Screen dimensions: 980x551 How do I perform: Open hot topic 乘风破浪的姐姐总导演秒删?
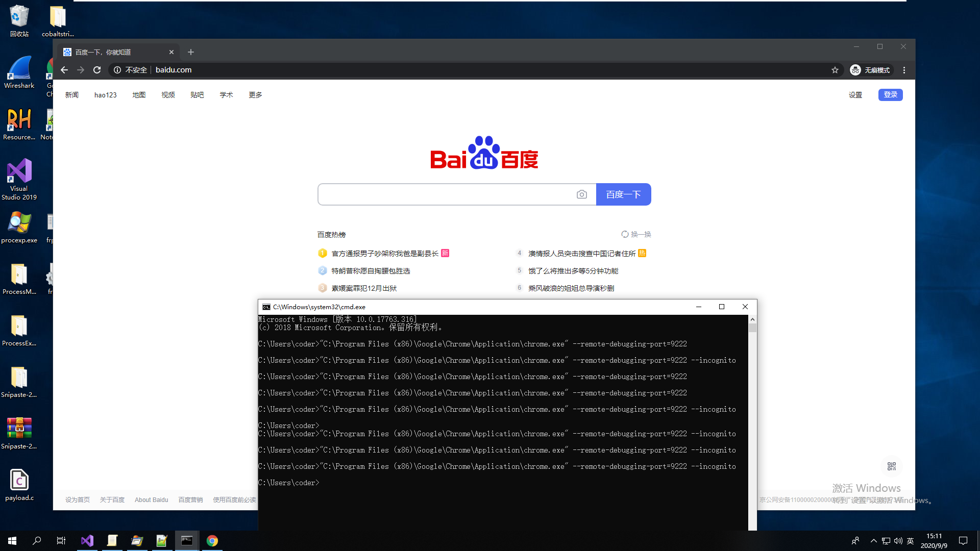click(571, 288)
